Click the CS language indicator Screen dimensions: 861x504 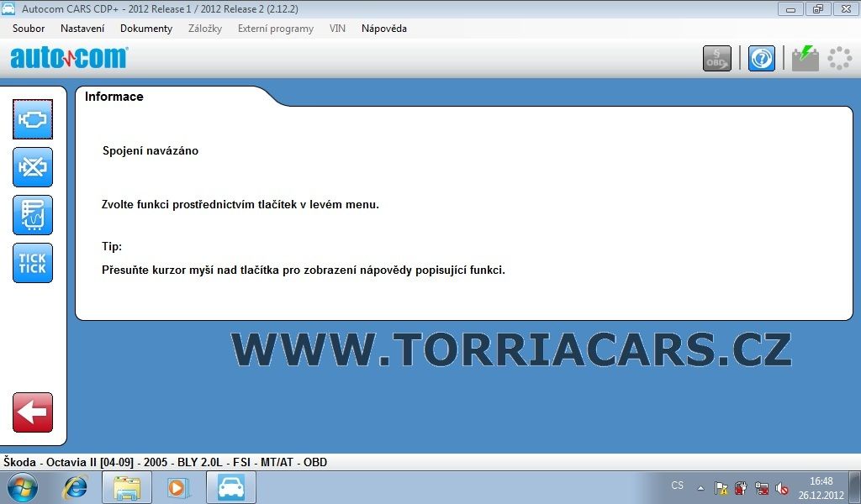[678, 486]
